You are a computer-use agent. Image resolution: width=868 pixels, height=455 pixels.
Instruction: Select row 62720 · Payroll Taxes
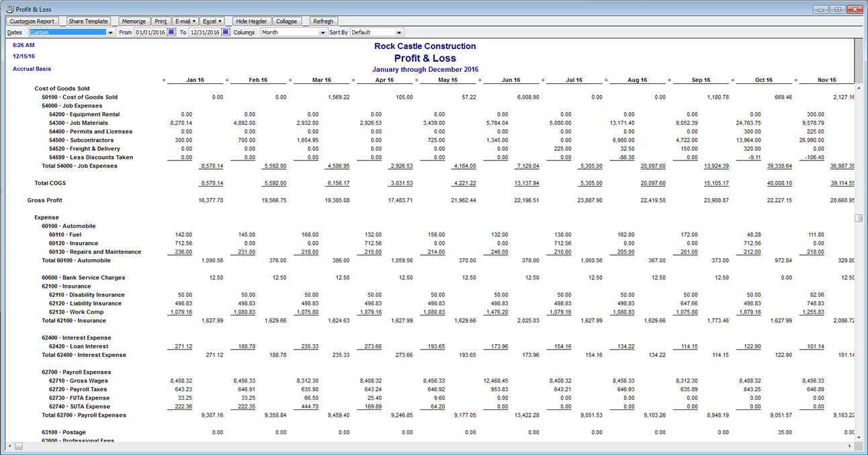tap(79, 389)
